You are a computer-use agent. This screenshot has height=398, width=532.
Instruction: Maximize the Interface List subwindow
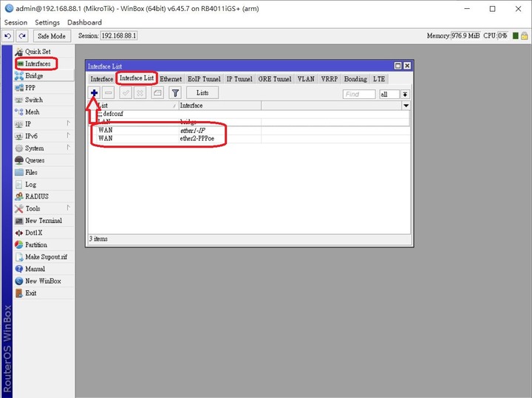click(x=398, y=66)
